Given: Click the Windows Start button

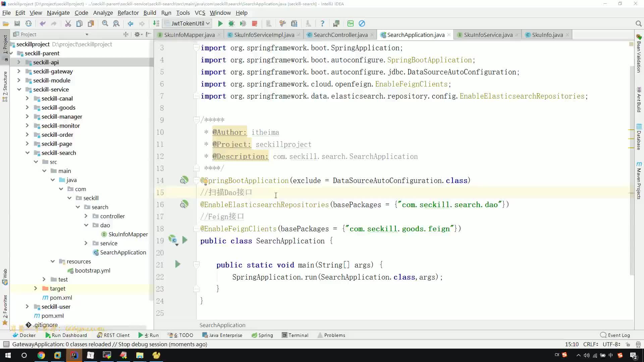Looking at the screenshot, I should [8, 355].
